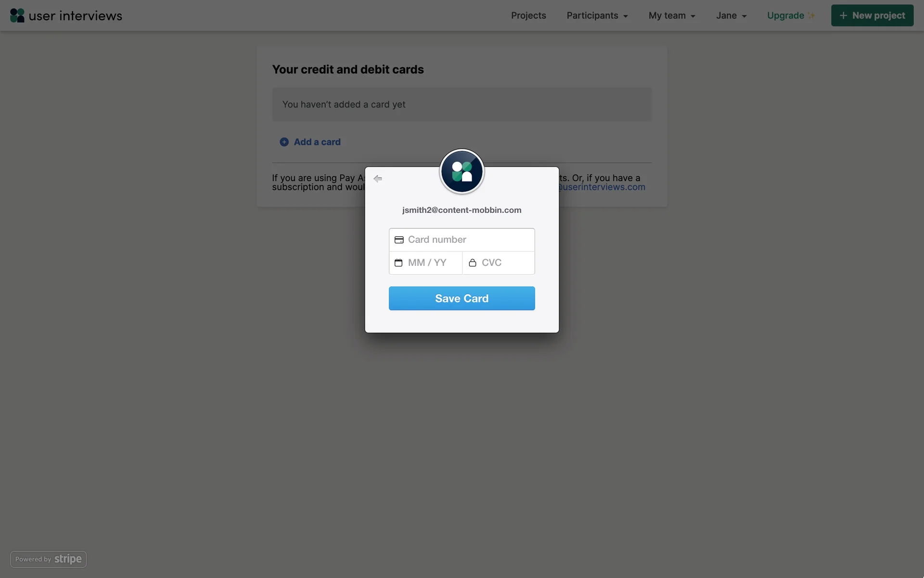Click the credit card icon in field

click(399, 240)
